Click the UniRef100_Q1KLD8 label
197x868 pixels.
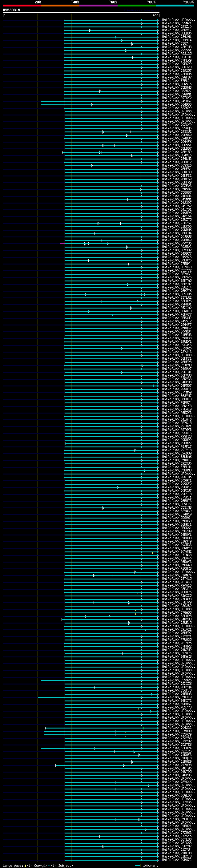coord(176,853)
